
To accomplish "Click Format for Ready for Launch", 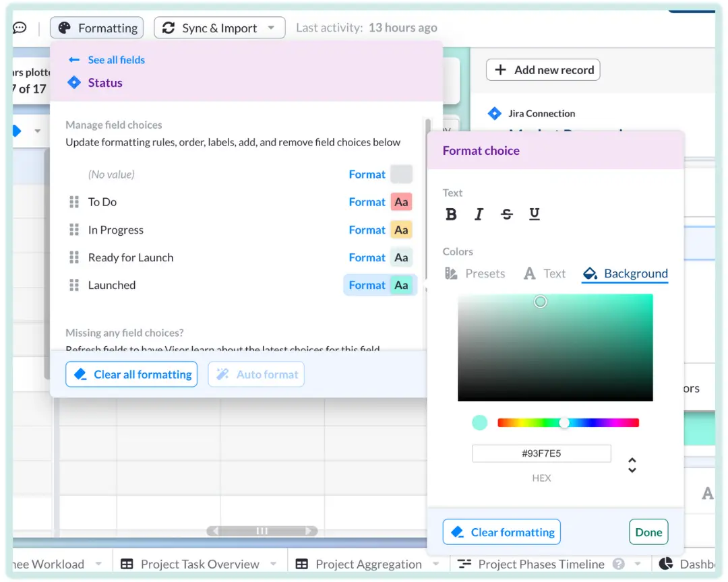I will (x=367, y=257).
